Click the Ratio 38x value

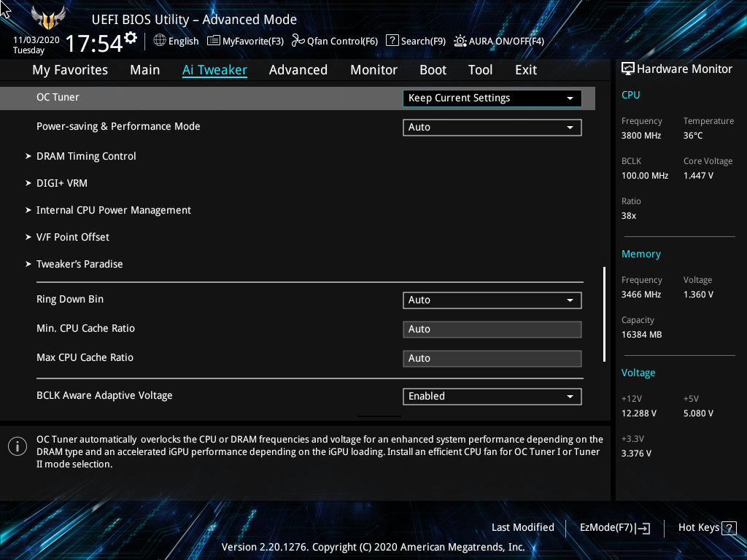(629, 216)
